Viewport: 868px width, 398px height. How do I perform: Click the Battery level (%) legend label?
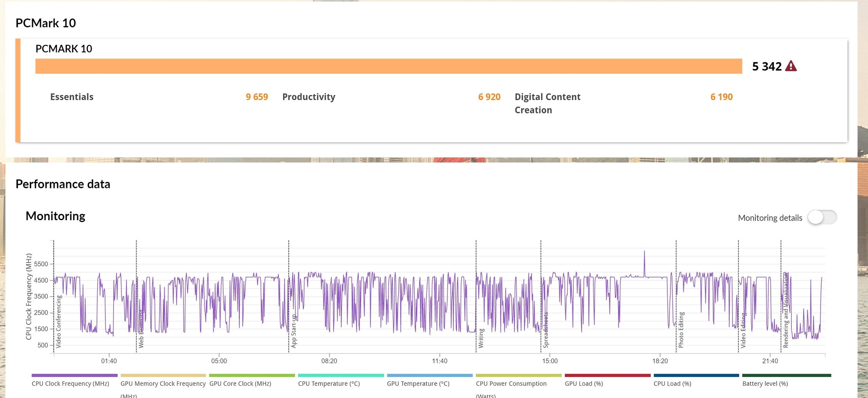765,384
